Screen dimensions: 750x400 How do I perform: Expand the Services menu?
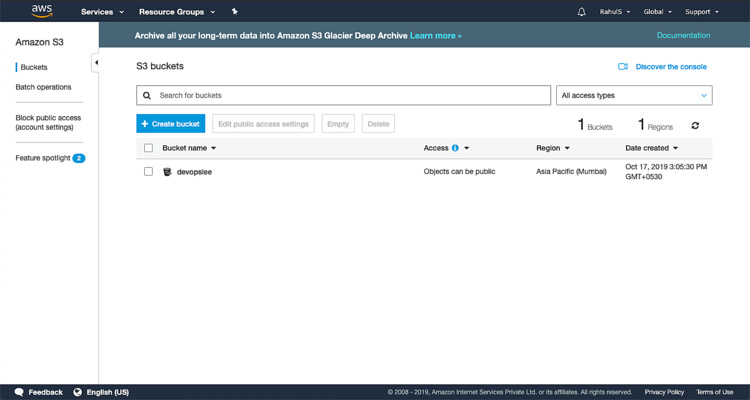coord(102,12)
